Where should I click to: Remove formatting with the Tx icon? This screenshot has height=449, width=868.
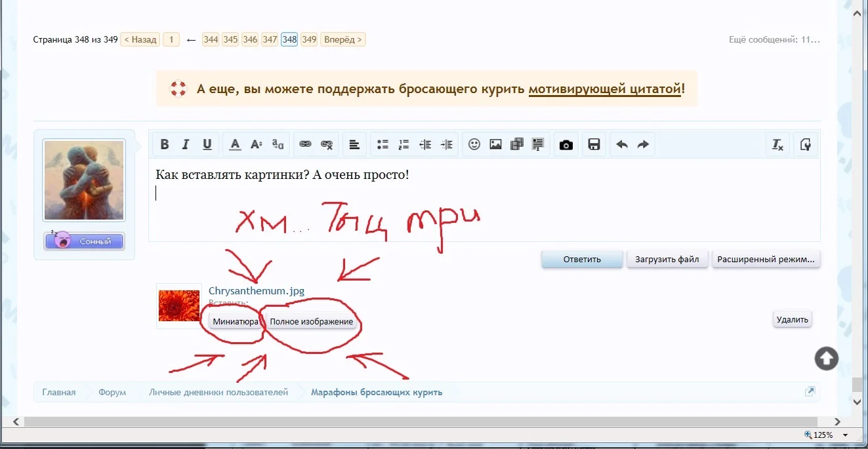click(x=777, y=144)
